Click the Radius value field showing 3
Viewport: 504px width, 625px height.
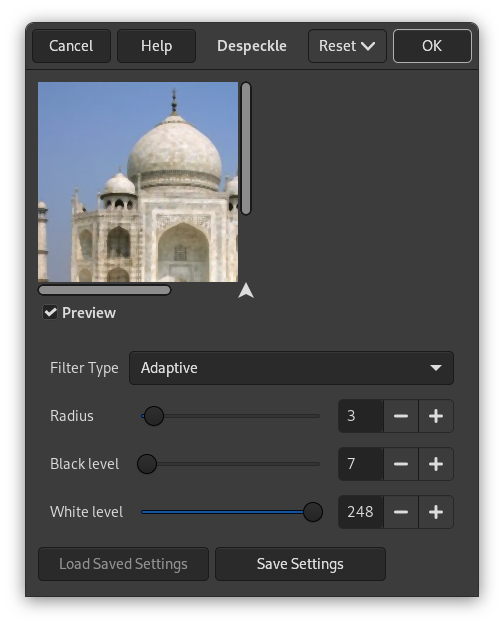(360, 416)
